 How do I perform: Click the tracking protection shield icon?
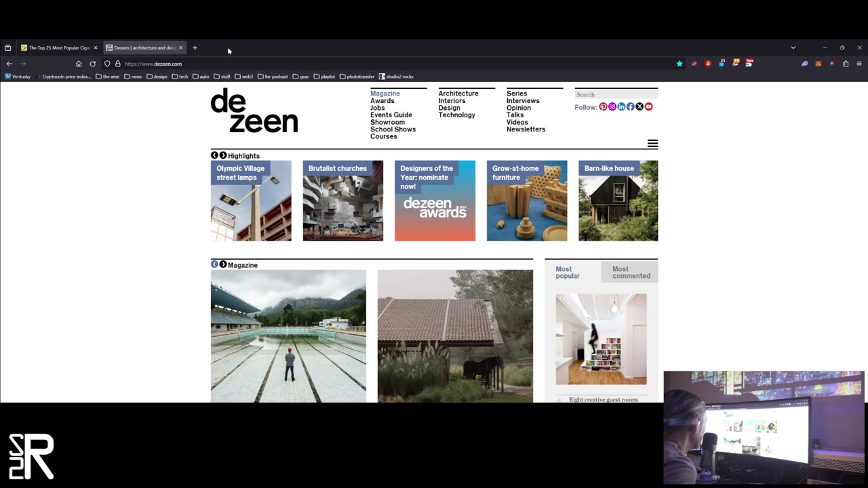107,64
